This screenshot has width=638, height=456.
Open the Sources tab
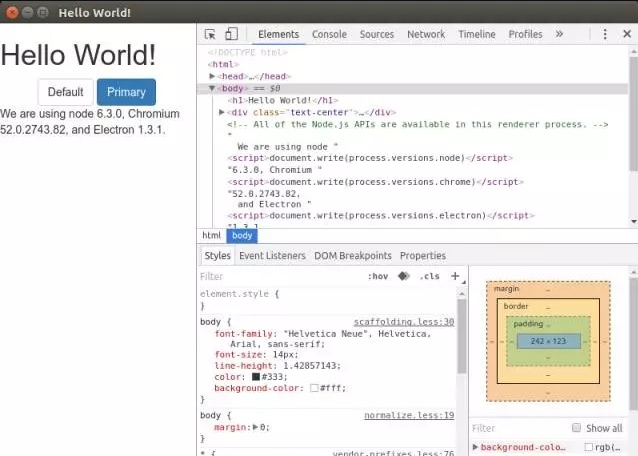376,34
